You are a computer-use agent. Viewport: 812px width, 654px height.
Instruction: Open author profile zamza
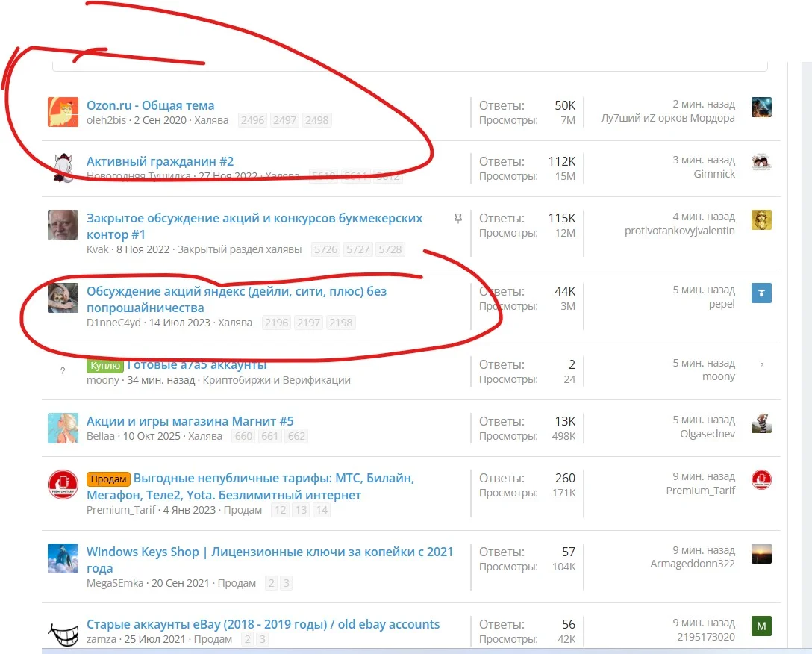tap(101, 639)
